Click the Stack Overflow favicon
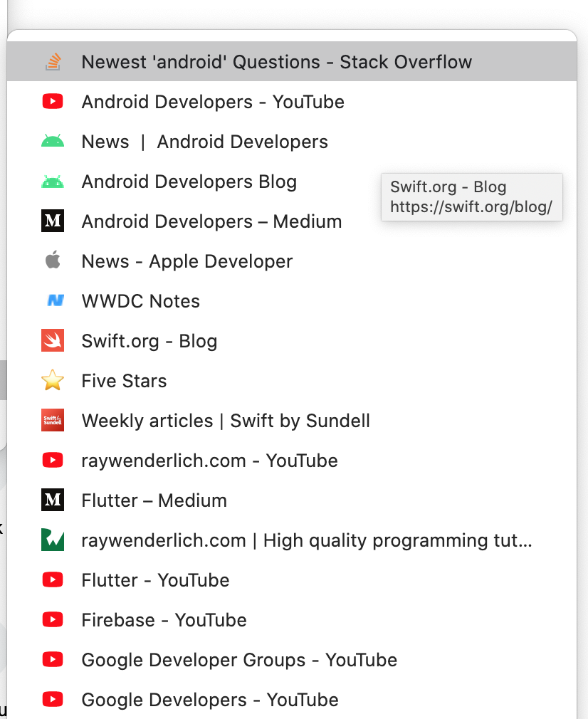588x719 pixels. (x=53, y=62)
